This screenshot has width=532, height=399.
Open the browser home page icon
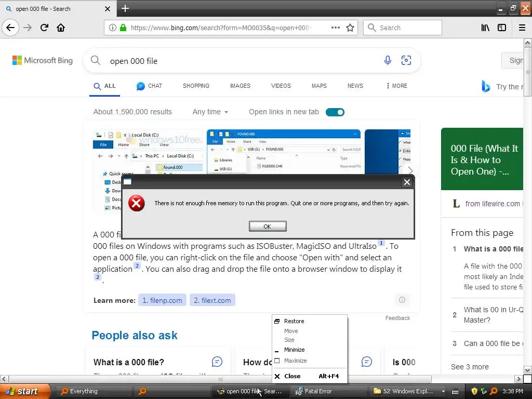61,28
